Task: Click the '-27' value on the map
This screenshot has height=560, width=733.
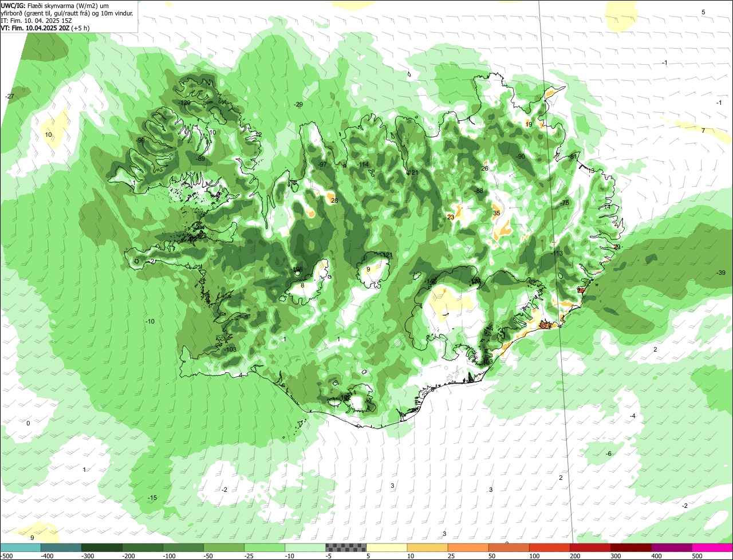Action: [x=9, y=96]
